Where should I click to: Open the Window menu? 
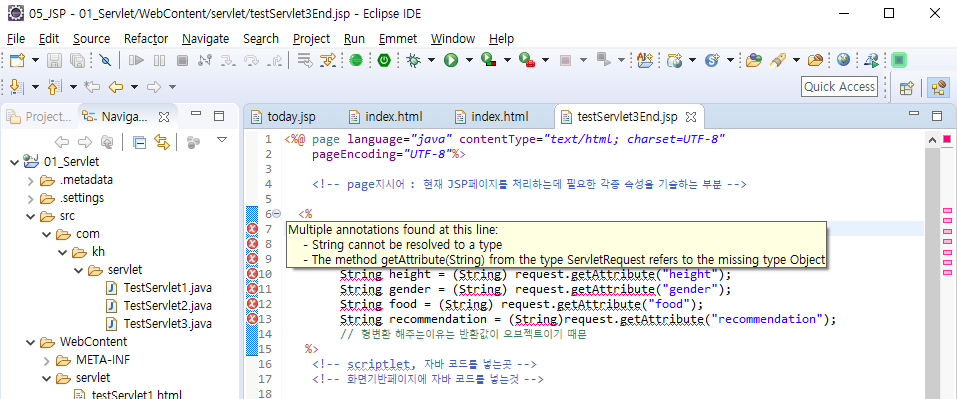(x=453, y=38)
